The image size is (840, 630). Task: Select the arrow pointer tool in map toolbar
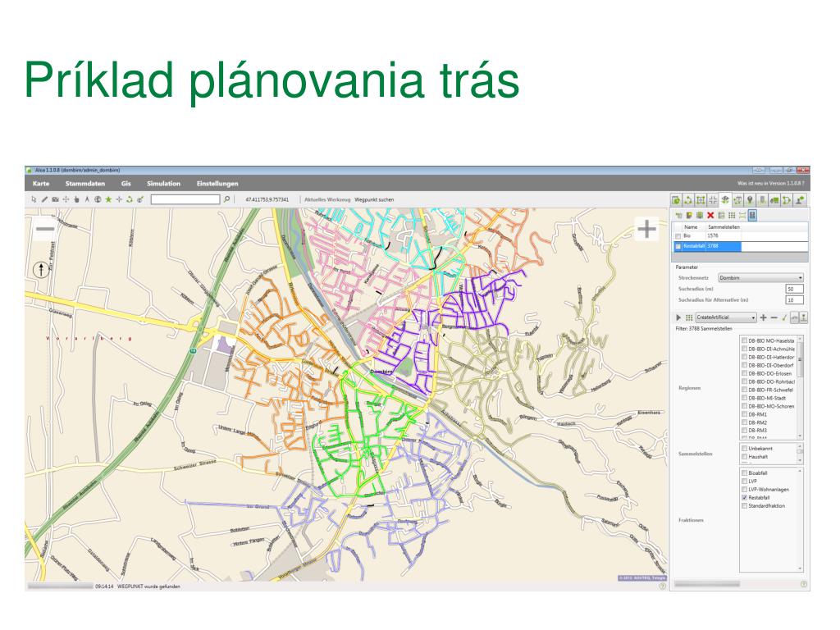coord(34,199)
